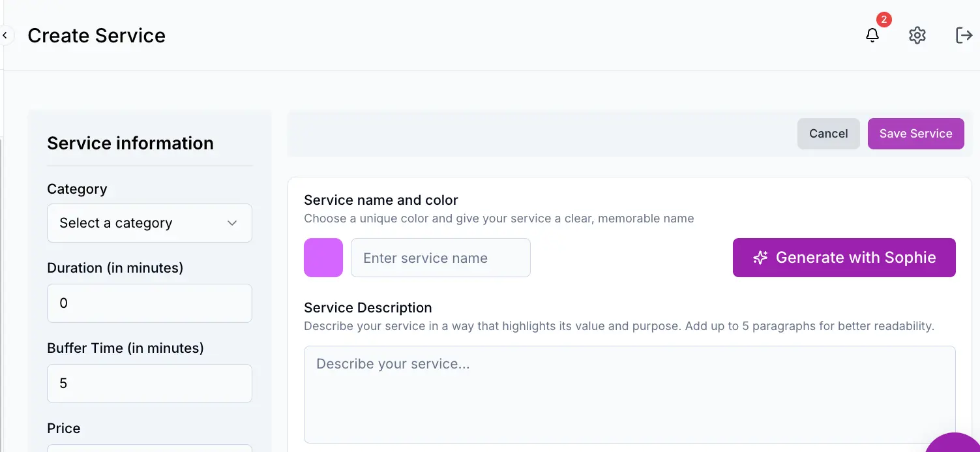980x452 pixels.
Task: Click the red notification badge showing 2
Action: (884, 20)
